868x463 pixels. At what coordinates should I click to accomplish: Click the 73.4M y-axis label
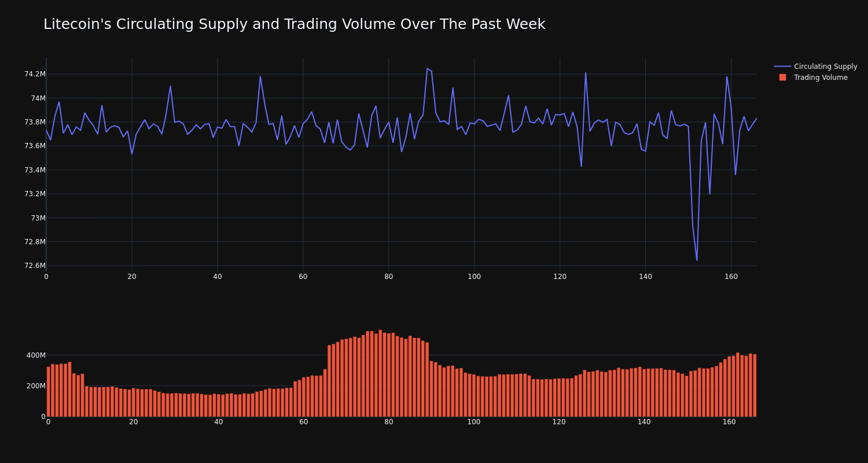(x=35, y=170)
